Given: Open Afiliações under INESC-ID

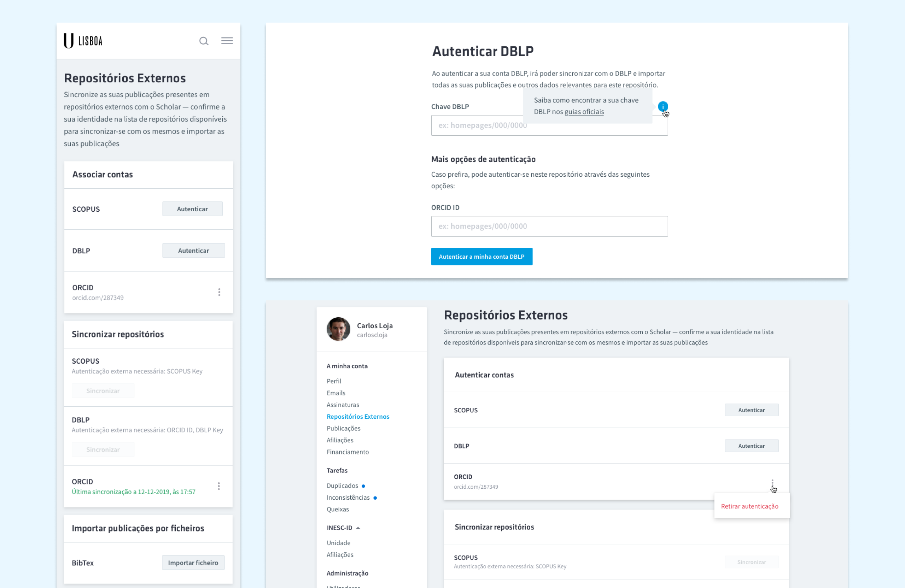Looking at the screenshot, I should [340, 555].
